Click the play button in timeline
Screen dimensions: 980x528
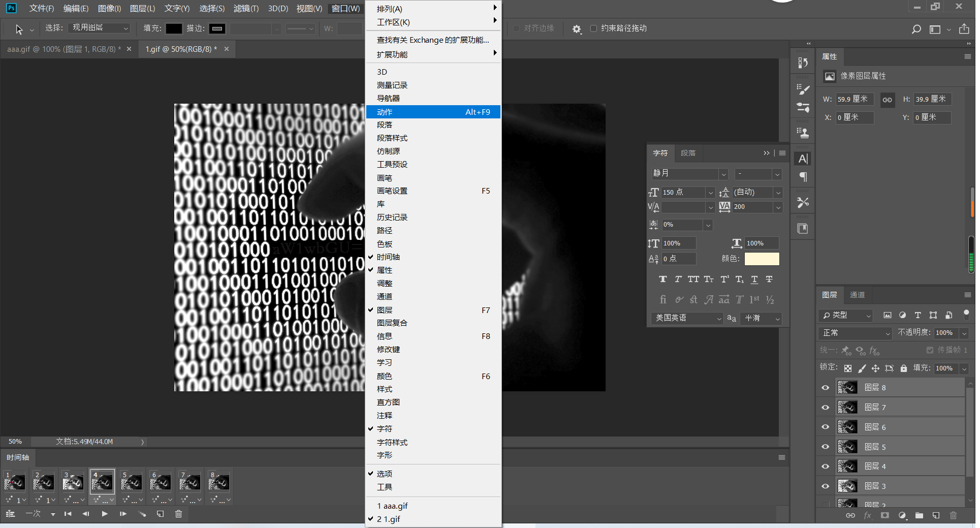[105, 514]
